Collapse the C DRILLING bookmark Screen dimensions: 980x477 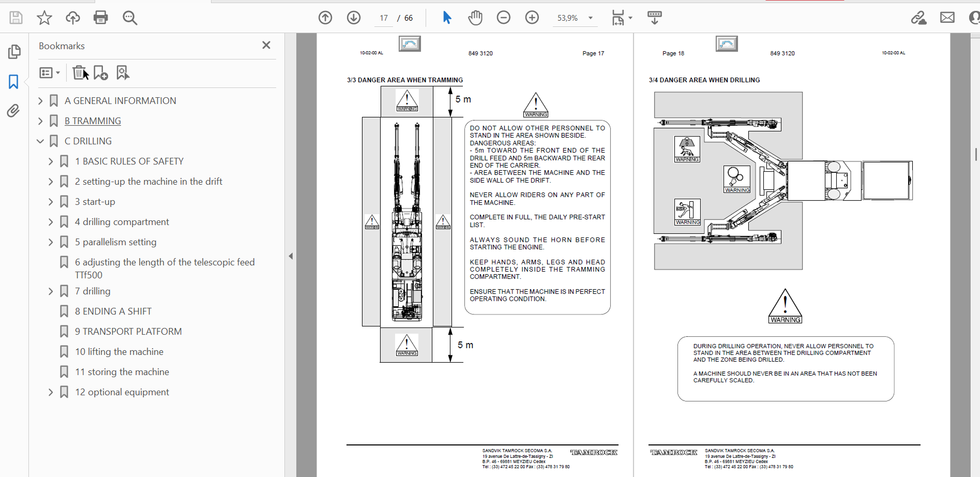40,141
